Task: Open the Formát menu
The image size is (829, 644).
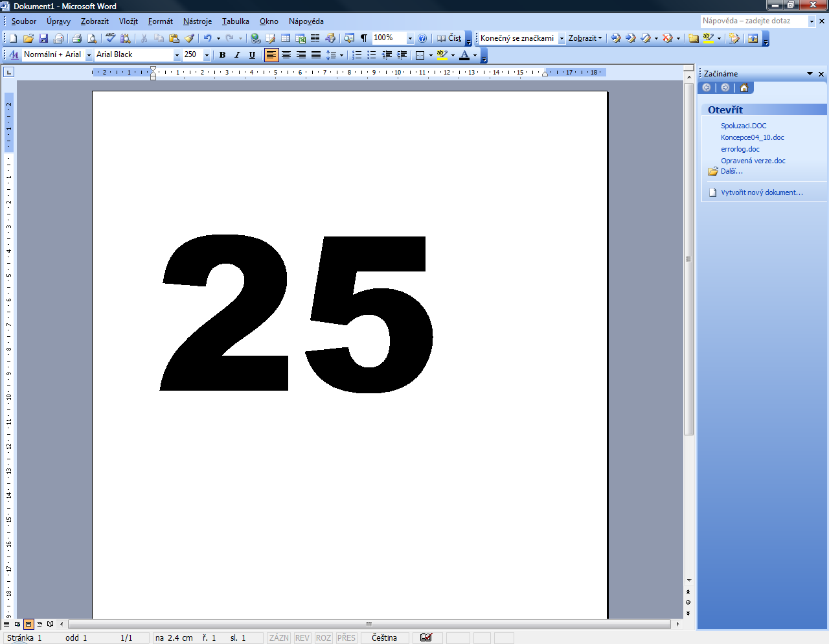Action: click(x=160, y=21)
